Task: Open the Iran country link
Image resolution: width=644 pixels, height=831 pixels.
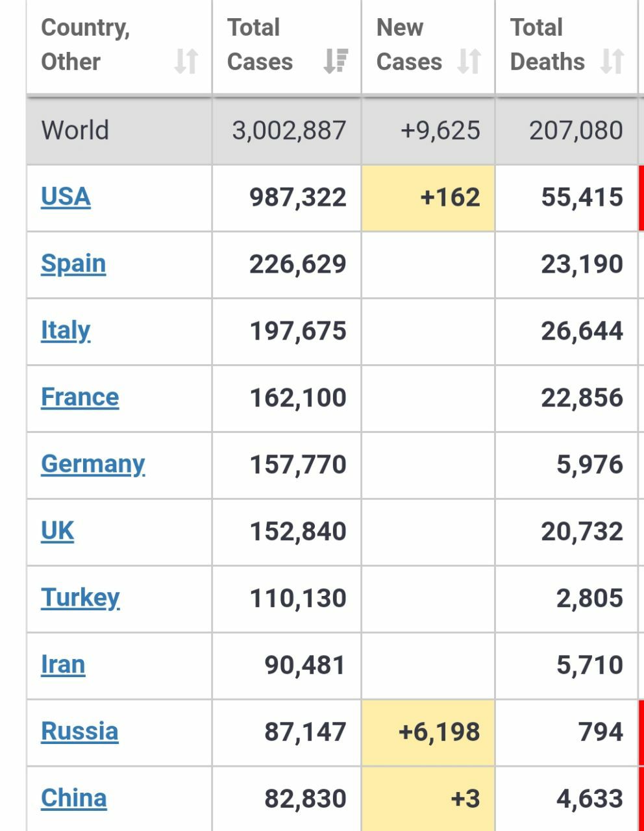Action: coord(63,664)
